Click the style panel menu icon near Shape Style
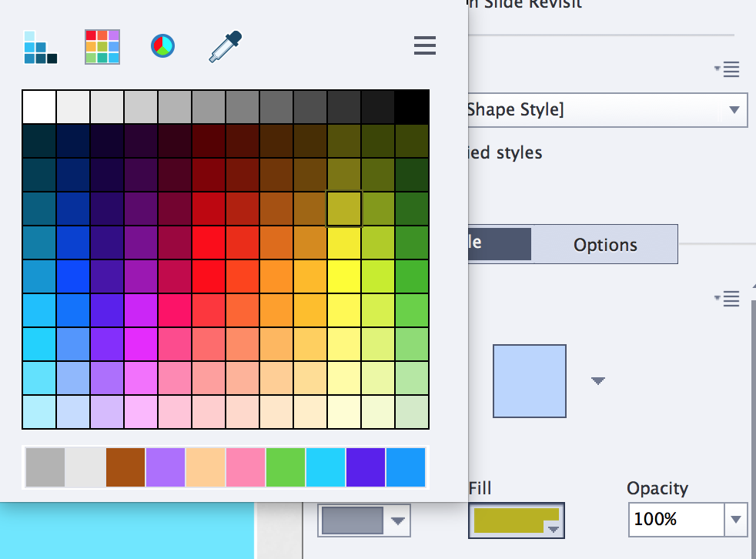The image size is (756, 559). point(728,69)
